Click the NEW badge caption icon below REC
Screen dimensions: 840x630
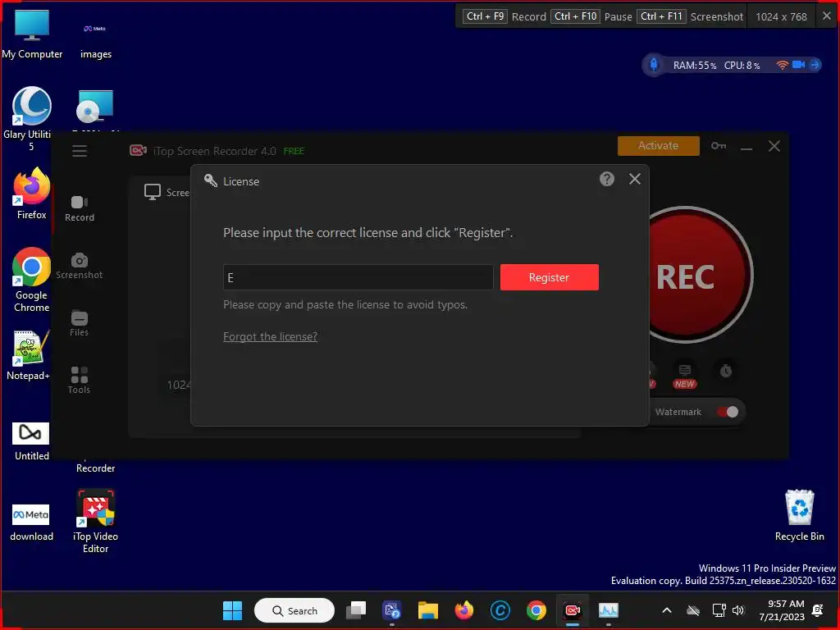pos(684,377)
